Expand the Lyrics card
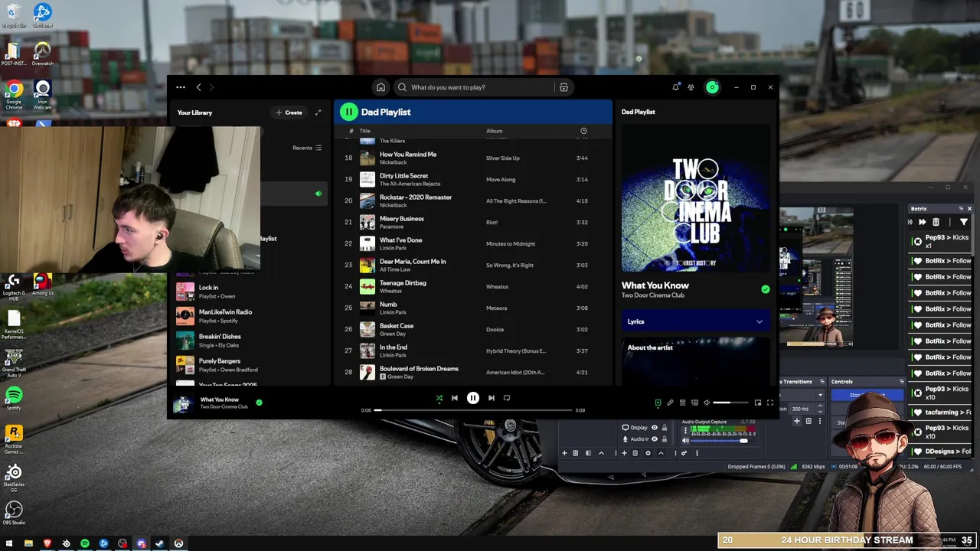Viewport: 980px width, 551px height. [x=695, y=321]
